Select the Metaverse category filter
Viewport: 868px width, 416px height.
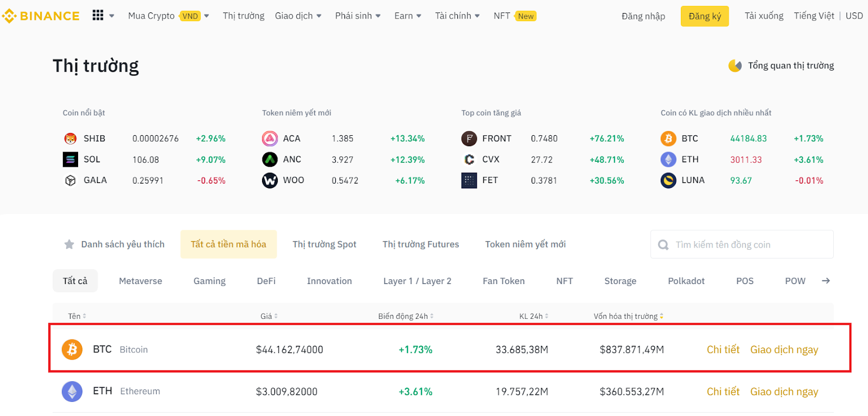click(x=141, y=281)
